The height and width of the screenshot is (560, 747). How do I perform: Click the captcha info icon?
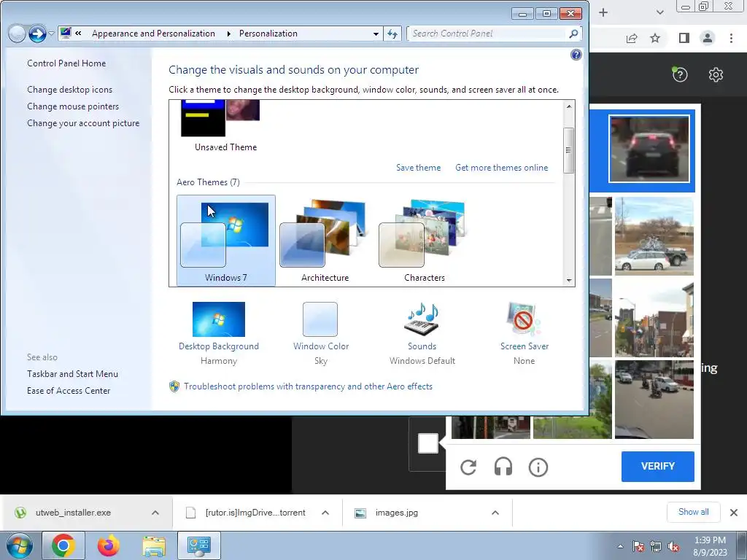click(538, 467)
